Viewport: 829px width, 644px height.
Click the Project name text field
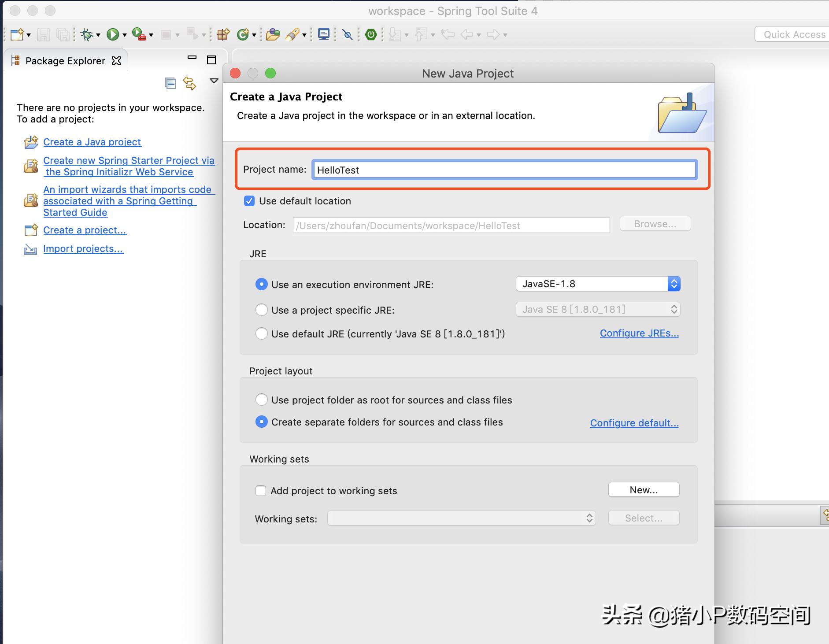click(x=504, y=170)
